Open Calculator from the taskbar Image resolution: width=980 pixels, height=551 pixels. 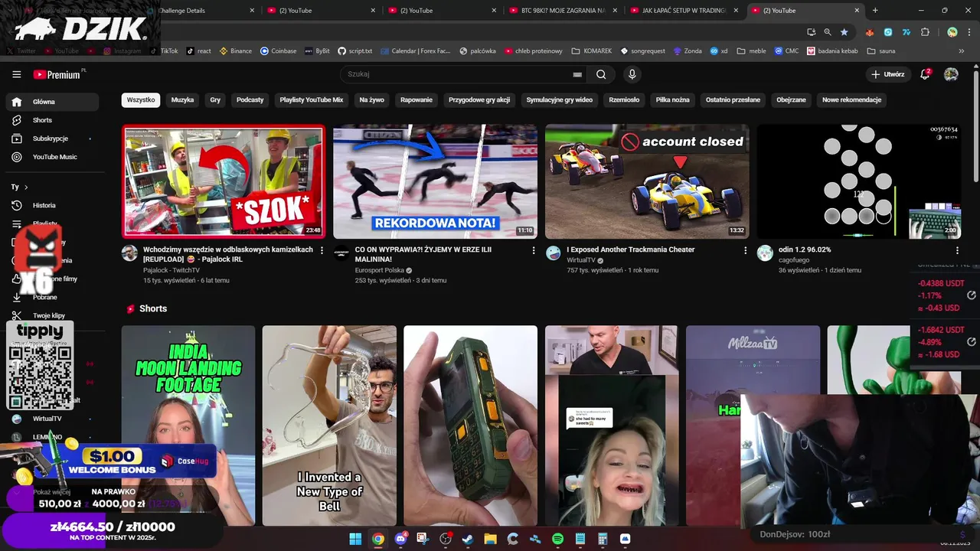(603, 539)
